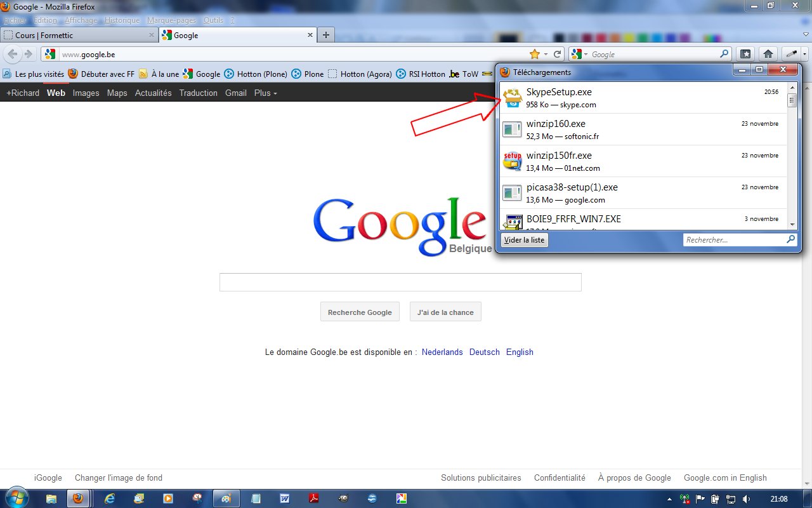Click the winzip160.exe file icon

coord(512,130)
